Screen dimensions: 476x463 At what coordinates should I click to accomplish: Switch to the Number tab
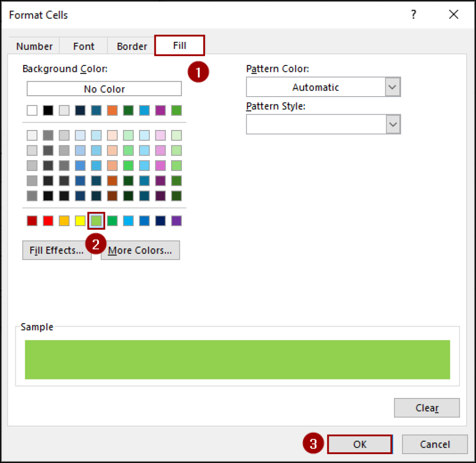(x=34, y=46)
